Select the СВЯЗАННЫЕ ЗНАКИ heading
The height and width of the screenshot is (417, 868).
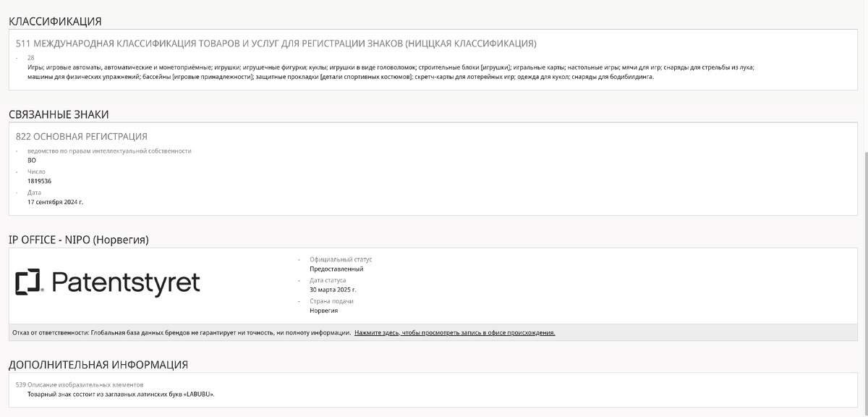click(59, 114)
